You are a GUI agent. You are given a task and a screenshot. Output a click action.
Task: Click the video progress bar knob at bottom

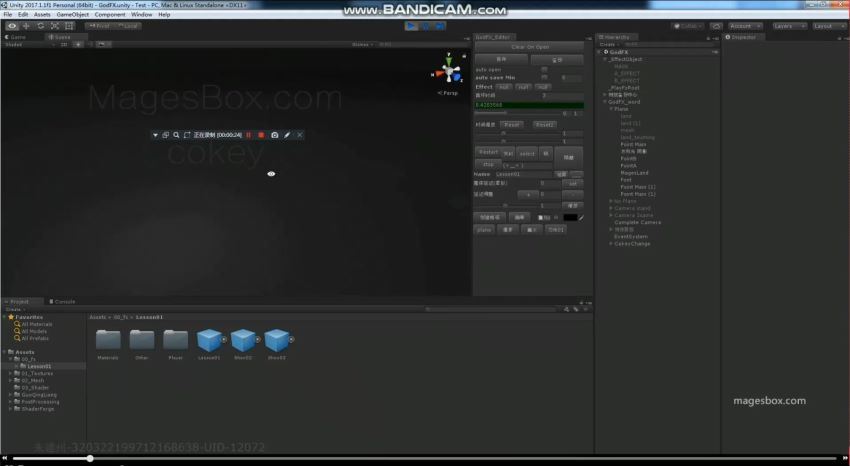click(x=90, y=458)
